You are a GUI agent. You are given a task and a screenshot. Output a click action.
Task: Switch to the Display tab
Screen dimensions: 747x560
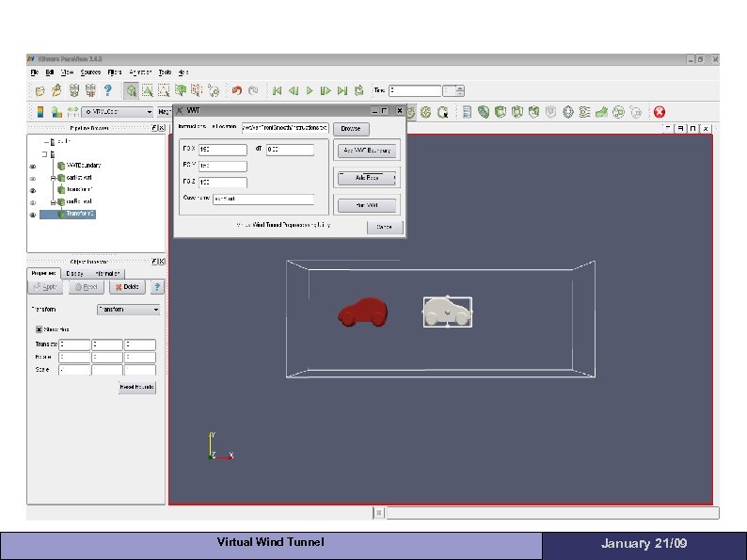[74, 274]
